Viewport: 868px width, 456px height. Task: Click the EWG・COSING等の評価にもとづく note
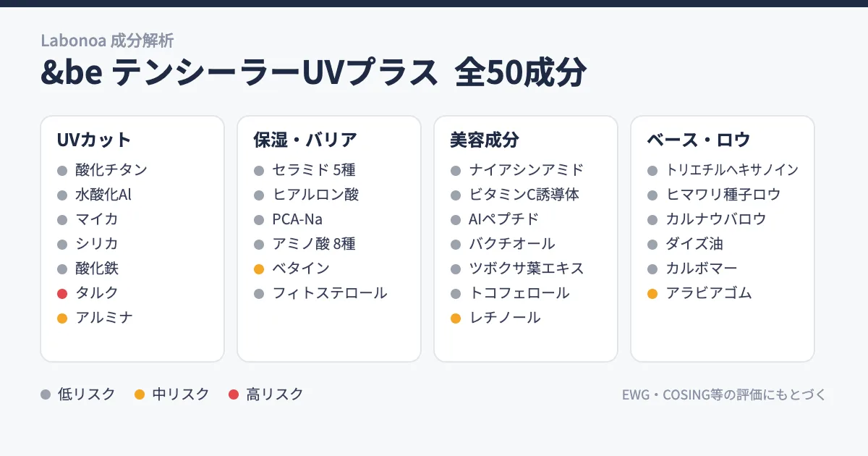[x=724, y=395]
